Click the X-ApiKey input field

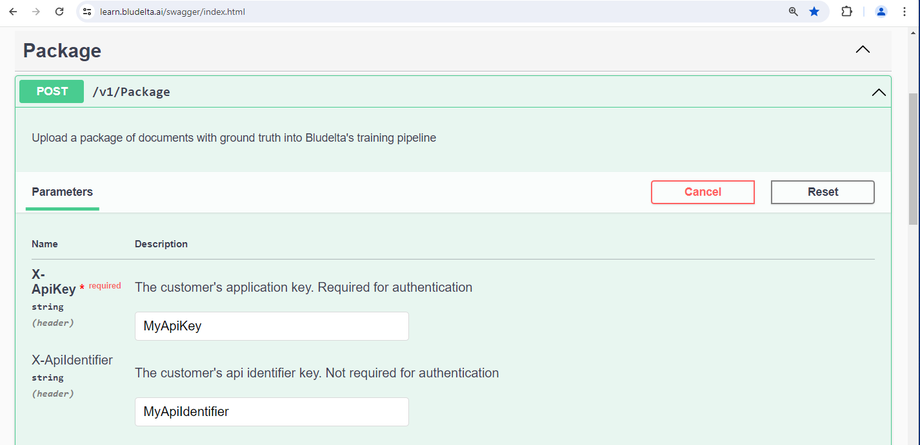tap(271, 326)
